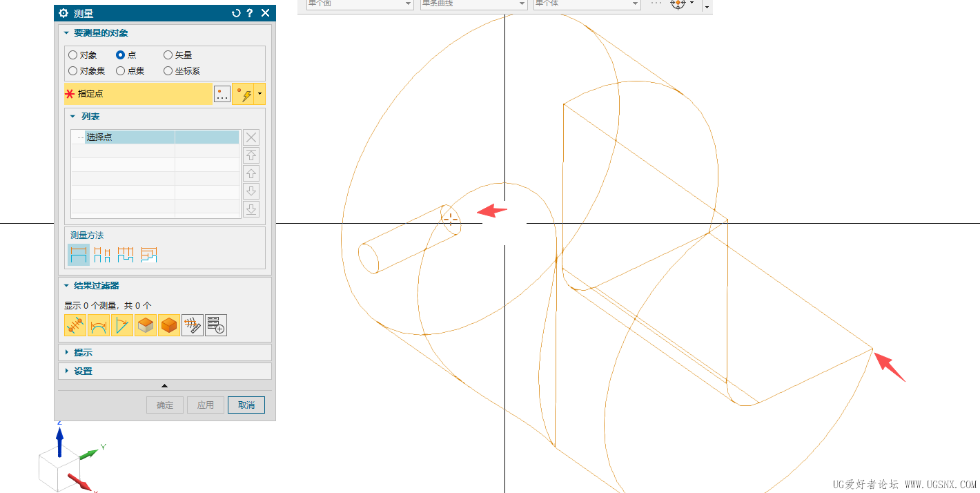The width and height of the screenshot is (980, 493).
Task: Close the 测量 dialog
Action: click(x=266, y=13)
